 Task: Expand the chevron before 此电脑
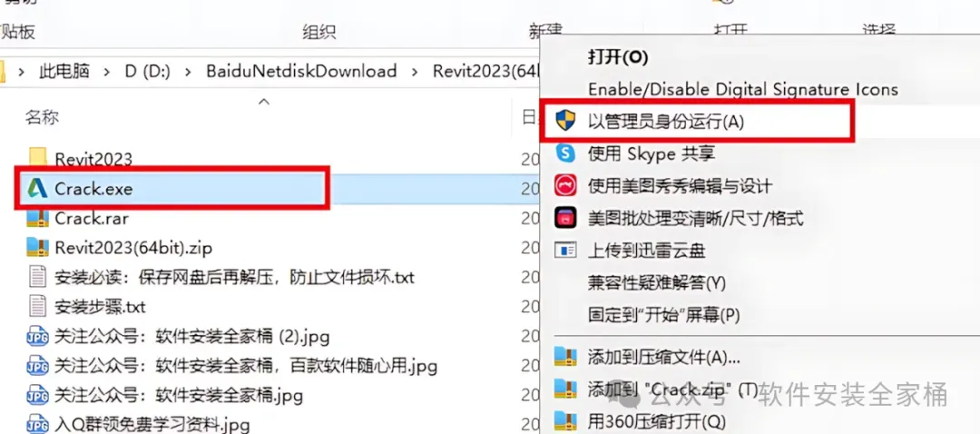click(x=21, y=72)
